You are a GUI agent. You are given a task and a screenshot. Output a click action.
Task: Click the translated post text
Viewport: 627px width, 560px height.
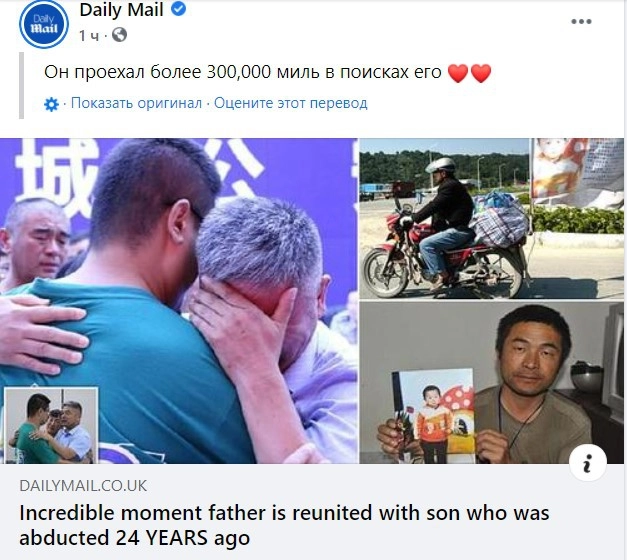243,72
